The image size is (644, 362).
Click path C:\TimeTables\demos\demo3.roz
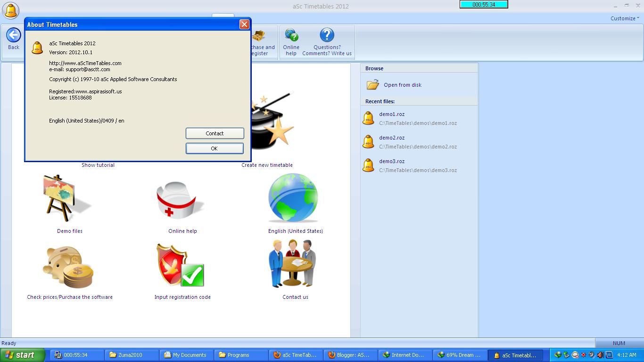(418, 170)
